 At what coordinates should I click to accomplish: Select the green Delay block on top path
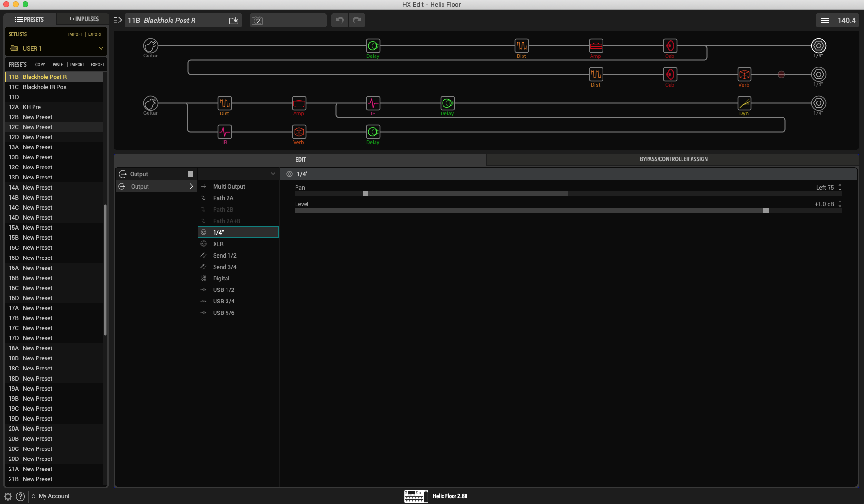pyautogui.click(x=373, y=46)
